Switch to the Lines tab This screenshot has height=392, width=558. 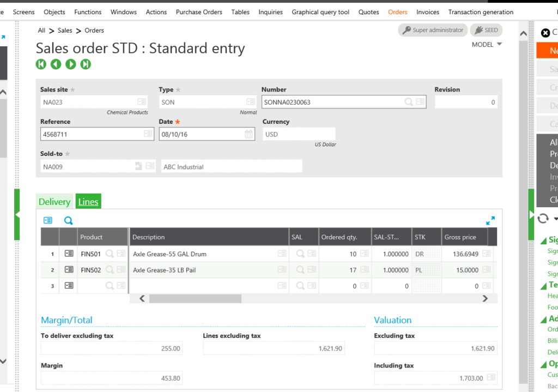pyautogui.click(x=88, y=201)
